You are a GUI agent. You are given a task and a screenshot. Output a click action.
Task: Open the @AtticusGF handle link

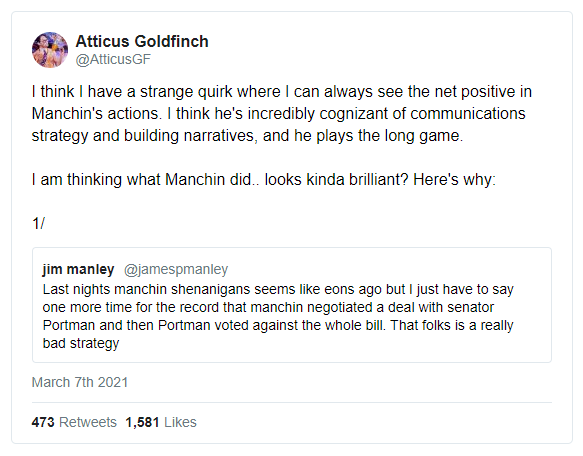[x=113, y=59]
